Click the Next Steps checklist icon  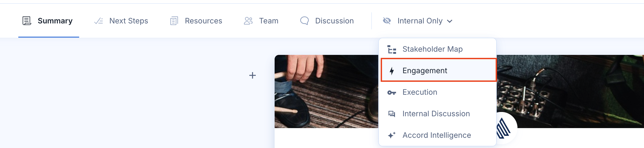99,21
